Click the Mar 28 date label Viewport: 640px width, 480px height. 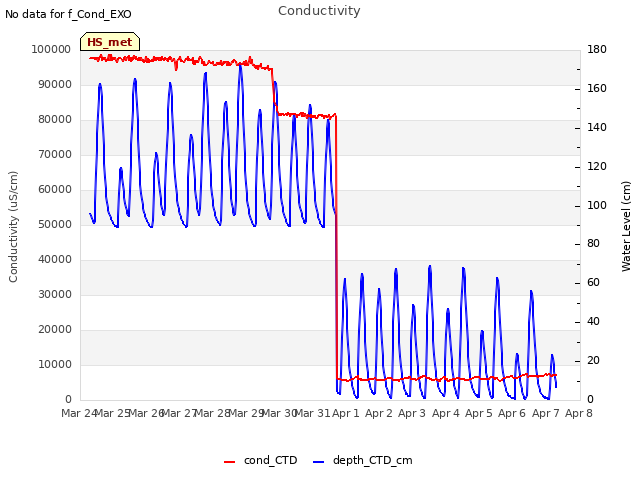213,413
